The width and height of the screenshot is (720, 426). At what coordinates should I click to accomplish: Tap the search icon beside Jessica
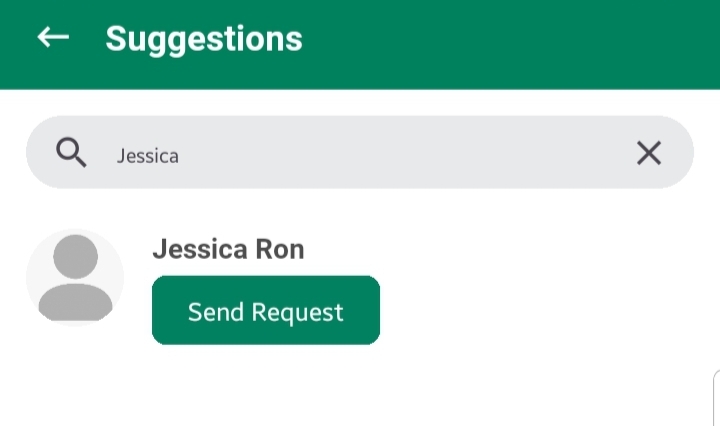[x=71, y=153]
